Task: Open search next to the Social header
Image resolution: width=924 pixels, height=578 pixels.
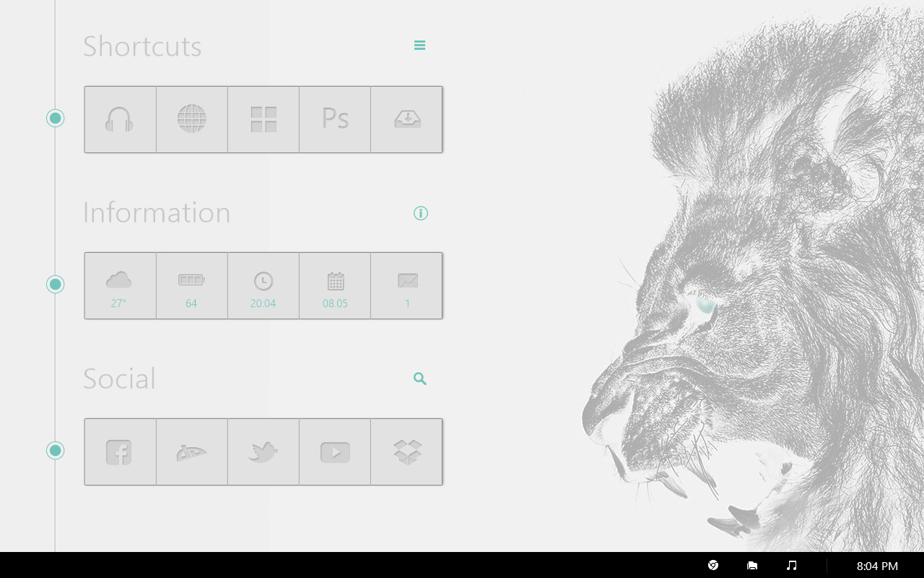Action: click(x=419, y=378)
